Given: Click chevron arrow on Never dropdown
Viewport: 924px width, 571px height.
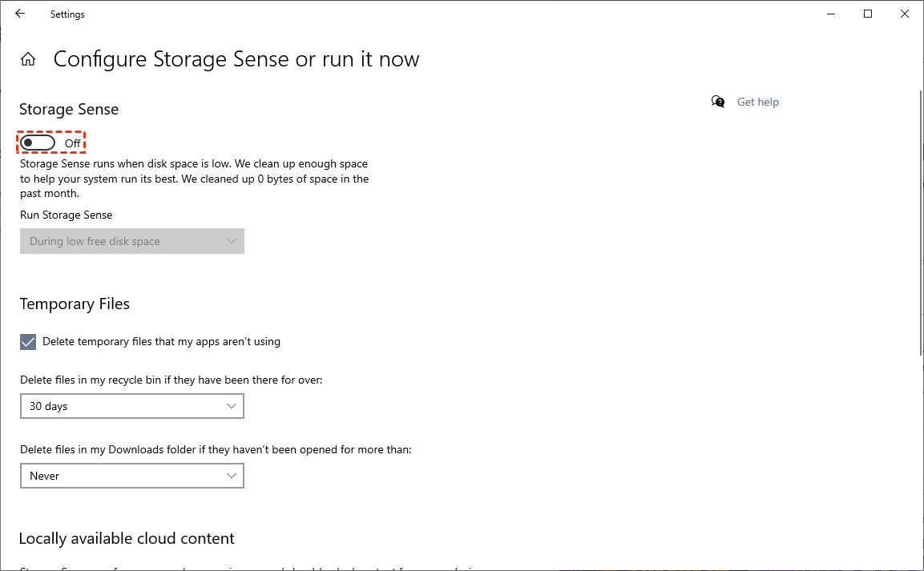Looking at the screenshot, I should coord(232,476).
